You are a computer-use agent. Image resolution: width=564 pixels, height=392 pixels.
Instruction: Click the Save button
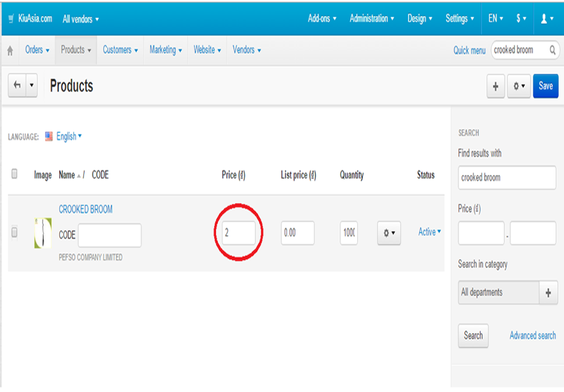[x=545, y=86]
